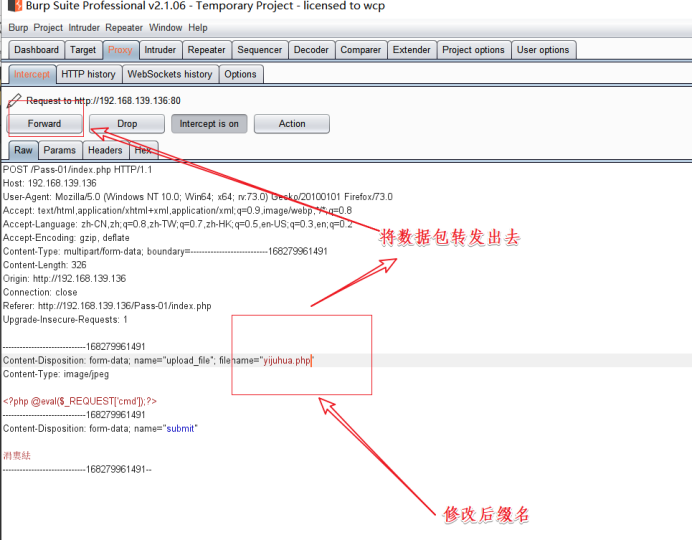Screen dimensions: 692x540
Task: Click the Origin header line
Action: point(64,278)
